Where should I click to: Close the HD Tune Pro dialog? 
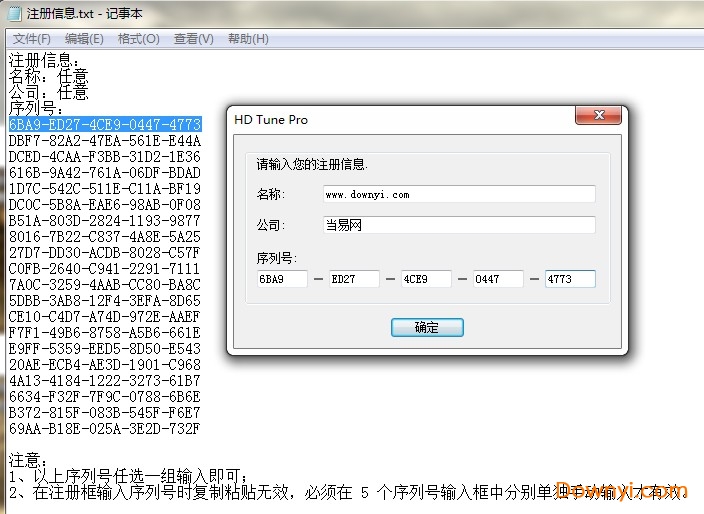598,115
